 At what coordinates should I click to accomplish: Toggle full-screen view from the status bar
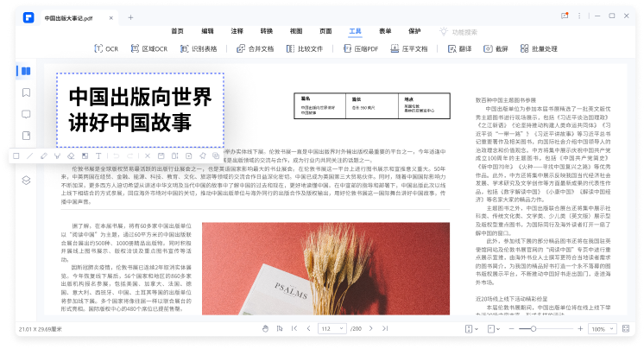(x=627, y=329)
